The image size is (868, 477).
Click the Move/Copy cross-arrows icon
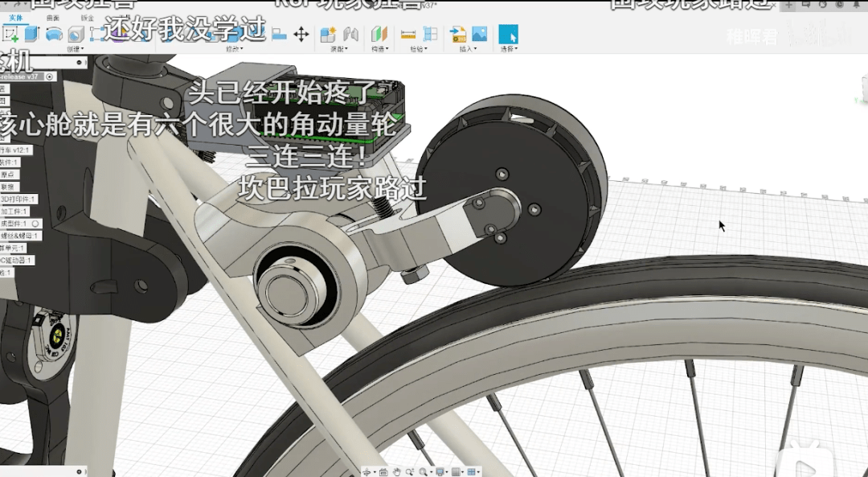click(x=301, y=34)
